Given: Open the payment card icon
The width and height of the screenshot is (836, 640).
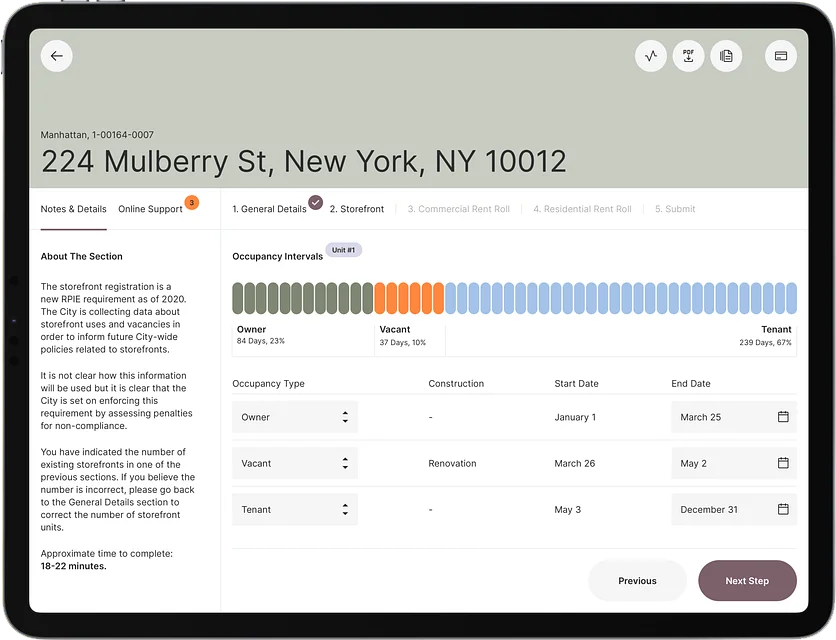Looking at the screenshot, I should click(x=781, y=56).
